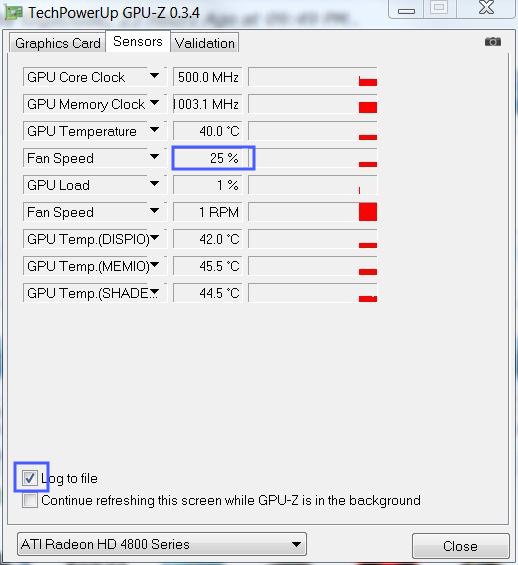The height and width of the screenshot is (565, 518).
Task: Open the GPU Load dropdown arrow
Action: pos(154,184)
